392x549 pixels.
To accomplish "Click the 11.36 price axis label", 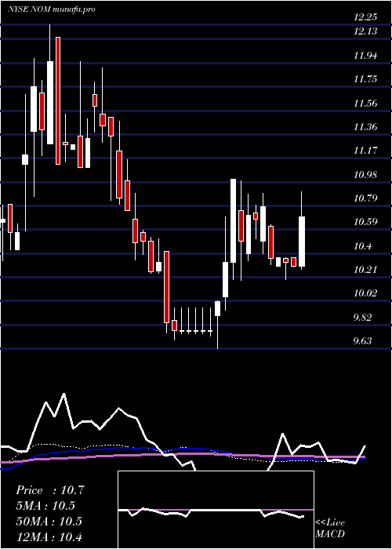I will click(x=365, y=127).
